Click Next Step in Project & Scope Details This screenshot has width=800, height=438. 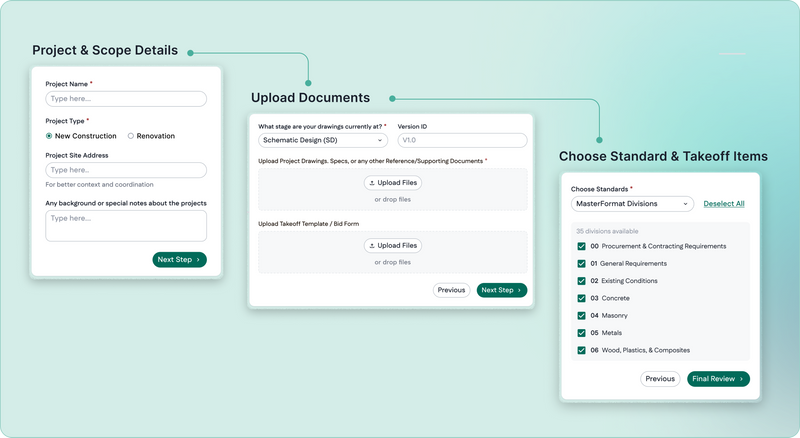tap(180, 260)
